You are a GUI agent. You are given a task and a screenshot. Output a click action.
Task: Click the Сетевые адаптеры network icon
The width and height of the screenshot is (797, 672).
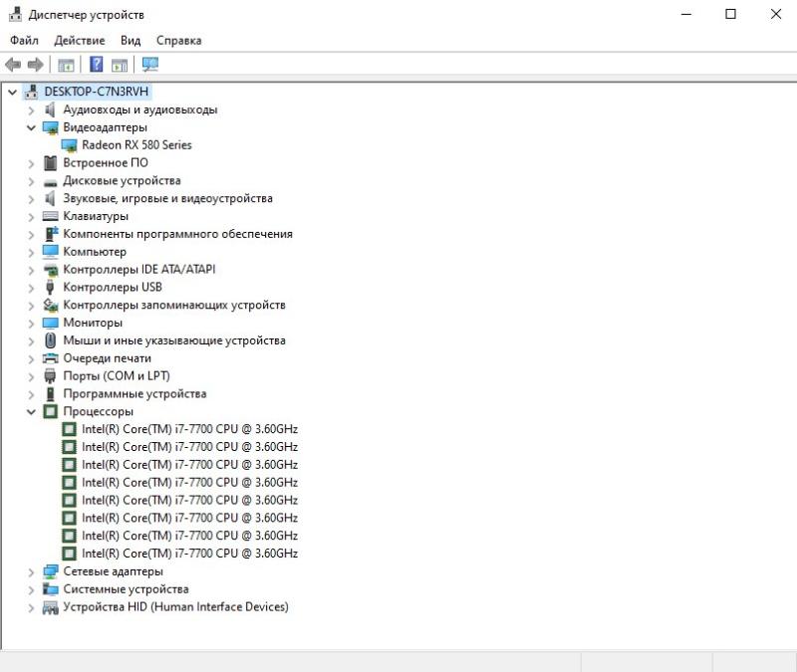pyautogui.click(x=51, y=571)
